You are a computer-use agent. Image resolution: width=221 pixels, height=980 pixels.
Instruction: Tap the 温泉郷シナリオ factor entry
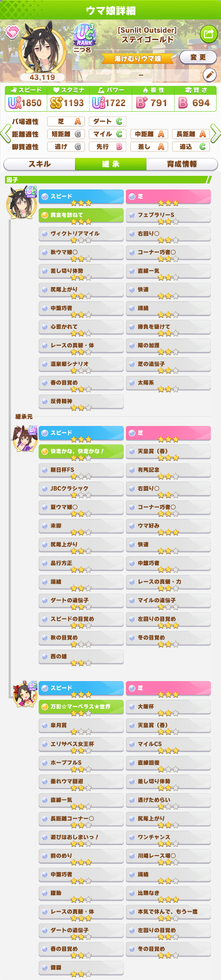[81, 365]
